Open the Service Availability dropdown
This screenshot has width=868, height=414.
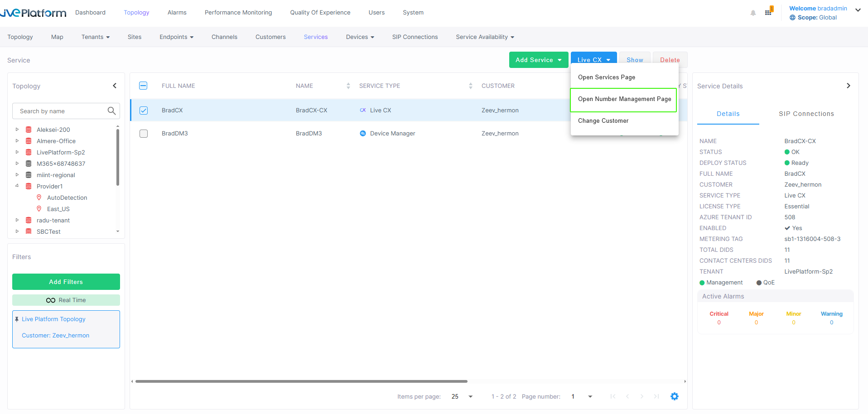(485, 37)
